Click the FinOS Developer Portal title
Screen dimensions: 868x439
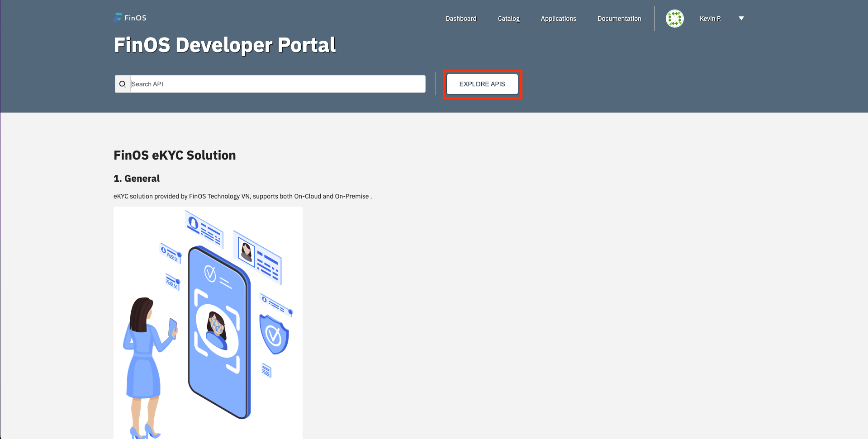click(224, 45)
